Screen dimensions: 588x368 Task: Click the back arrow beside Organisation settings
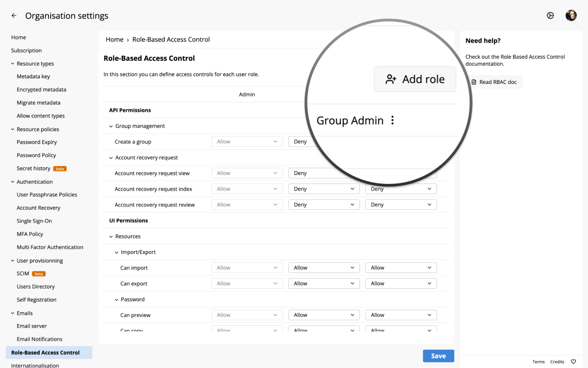pos(14,16)
